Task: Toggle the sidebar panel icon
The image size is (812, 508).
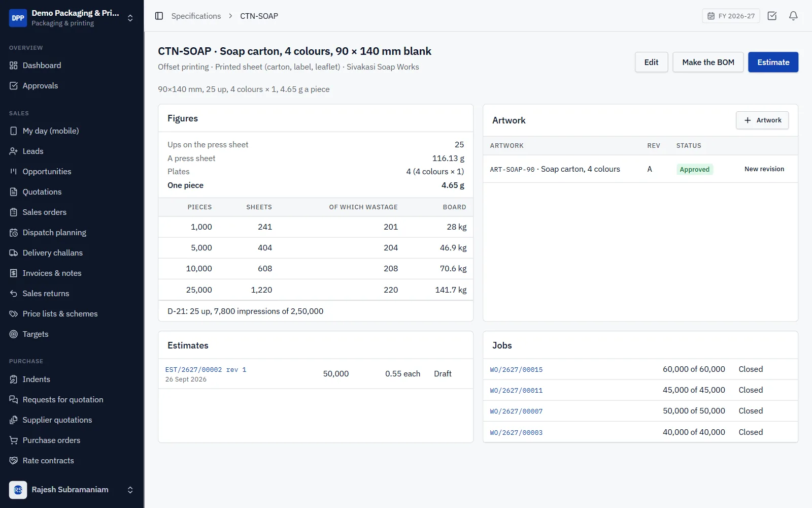Action: click(159, 16)
